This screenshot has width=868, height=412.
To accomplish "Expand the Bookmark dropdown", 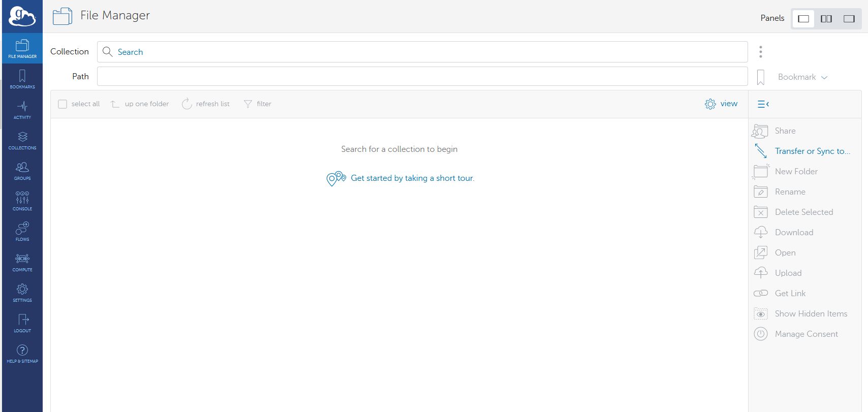I will [802, 77].
